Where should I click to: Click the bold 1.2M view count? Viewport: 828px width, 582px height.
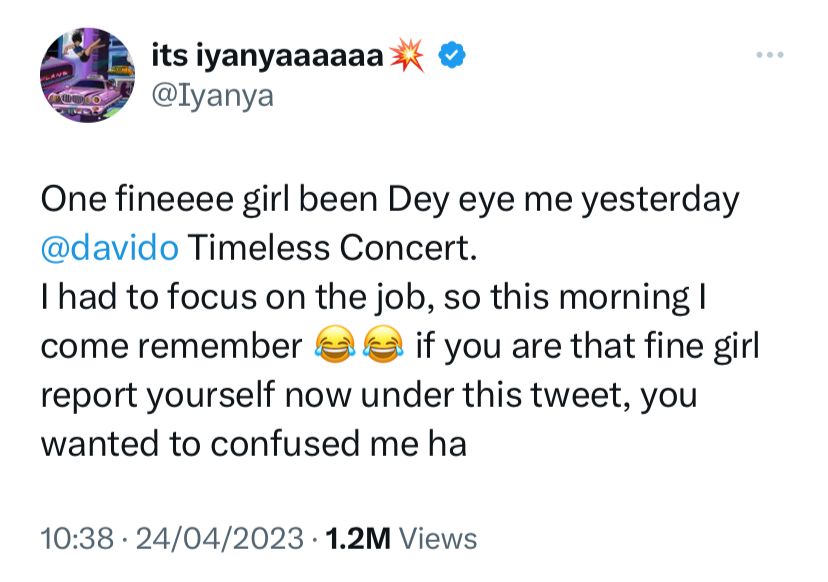click(x=355, y=538)
